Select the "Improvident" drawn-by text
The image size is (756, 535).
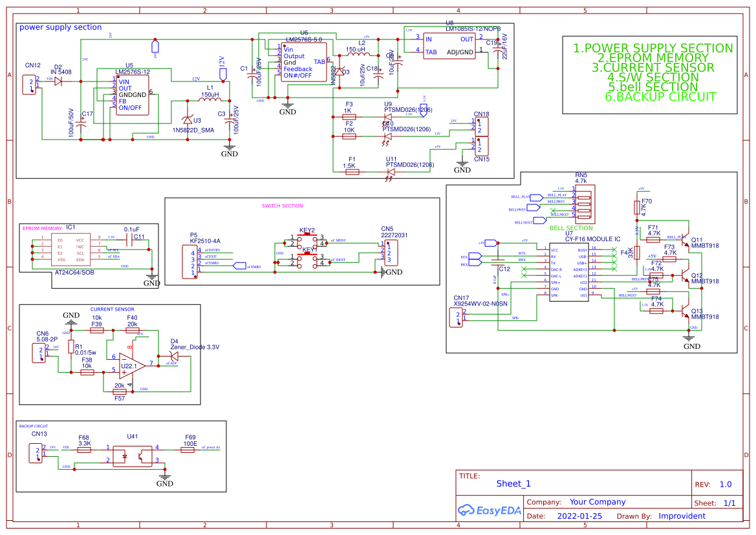(x=682, y=516)
